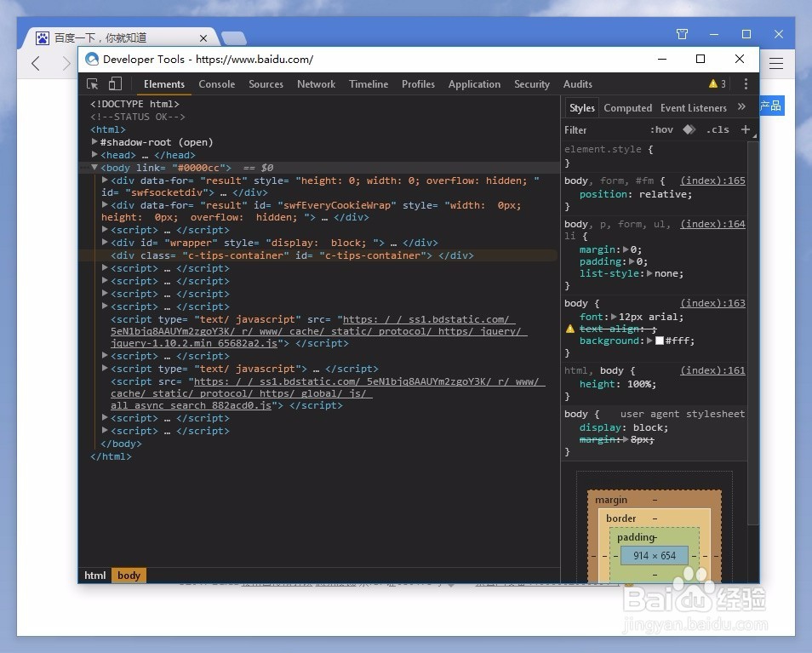This screenshot has height=653, width=812.
Task: Click the closing </body> tag row
Action: pos(121,444)
